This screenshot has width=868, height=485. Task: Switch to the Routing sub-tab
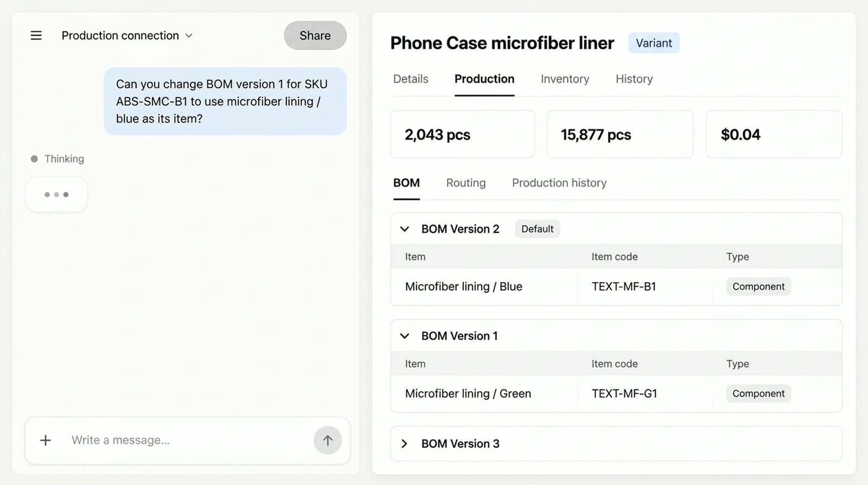[x=466, y=183]
